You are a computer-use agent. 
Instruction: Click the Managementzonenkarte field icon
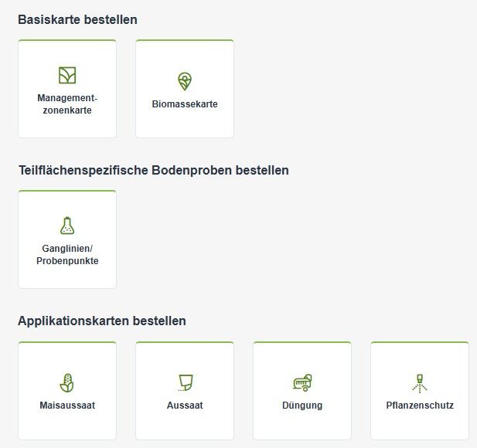pyautogui.click(x=67, y=75)
